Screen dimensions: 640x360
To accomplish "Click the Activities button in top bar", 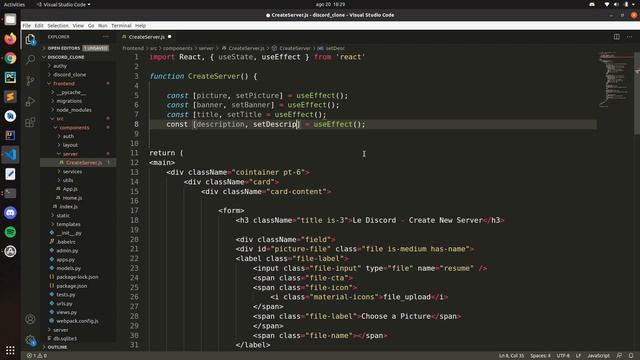I will coord(14,4).
